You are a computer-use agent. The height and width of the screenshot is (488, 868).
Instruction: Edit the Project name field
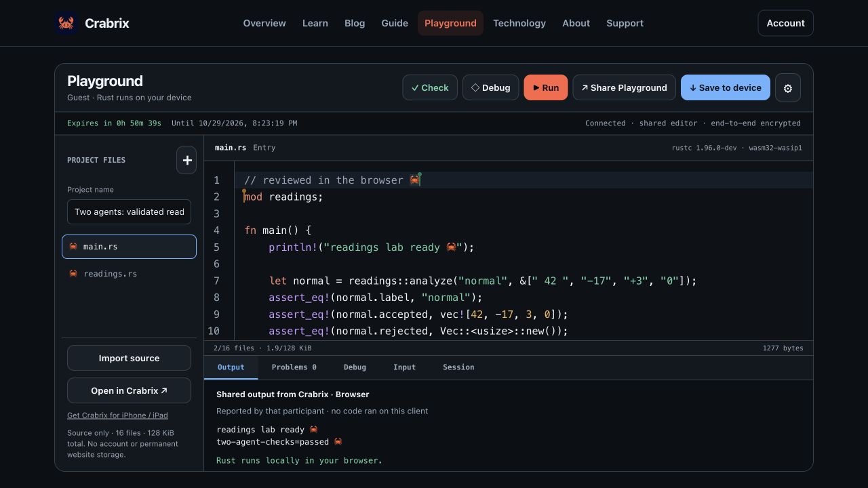point(129,211)
